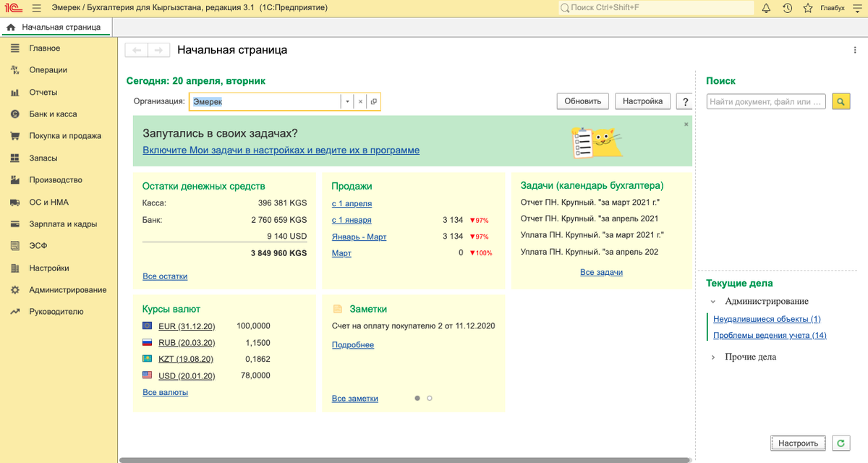Open the Запасы section

[x=43, y=158]
